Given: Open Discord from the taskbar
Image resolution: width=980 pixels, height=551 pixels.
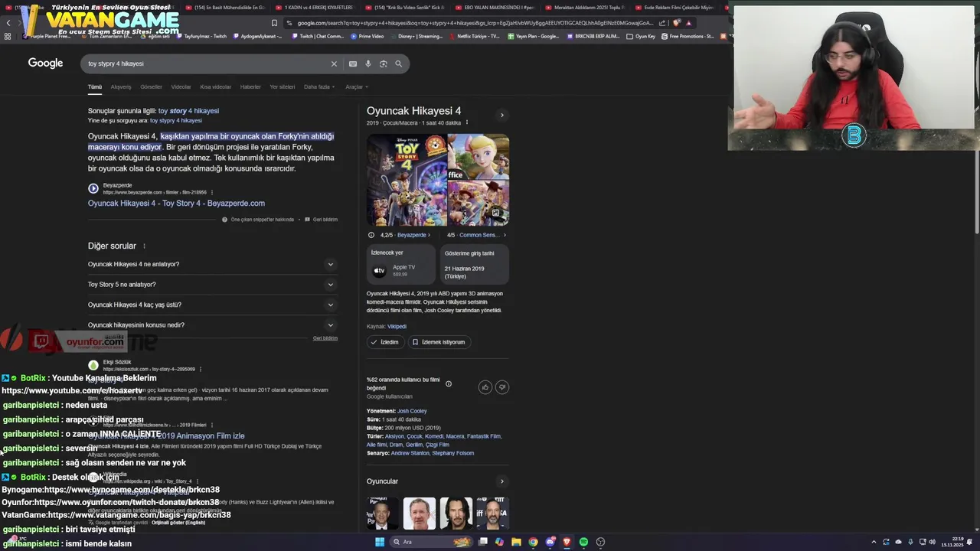Looking at the screenshot, I should (550, 542).
